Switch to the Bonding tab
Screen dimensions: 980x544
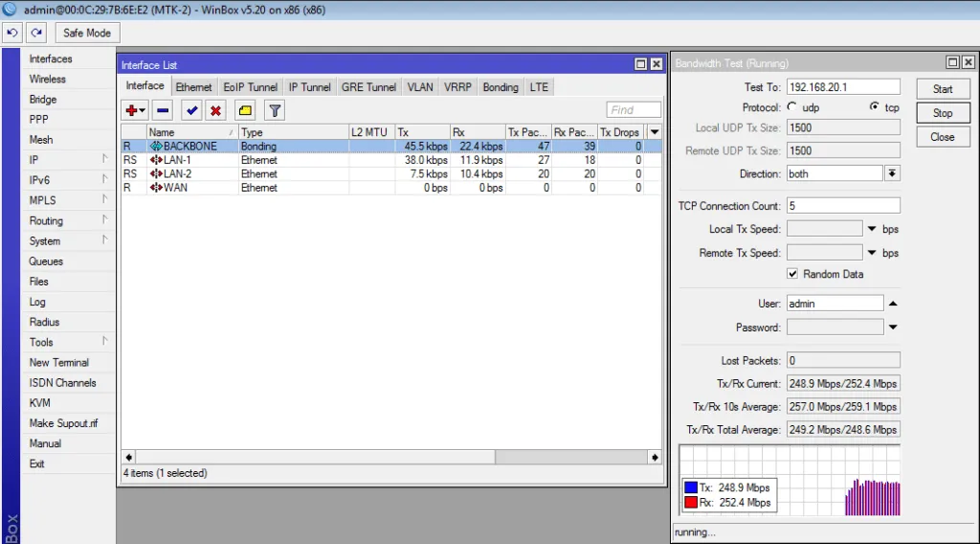click(x=500, y=87)
